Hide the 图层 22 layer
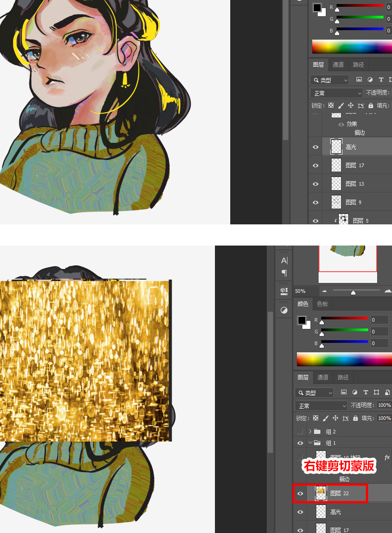 point(300,494)
